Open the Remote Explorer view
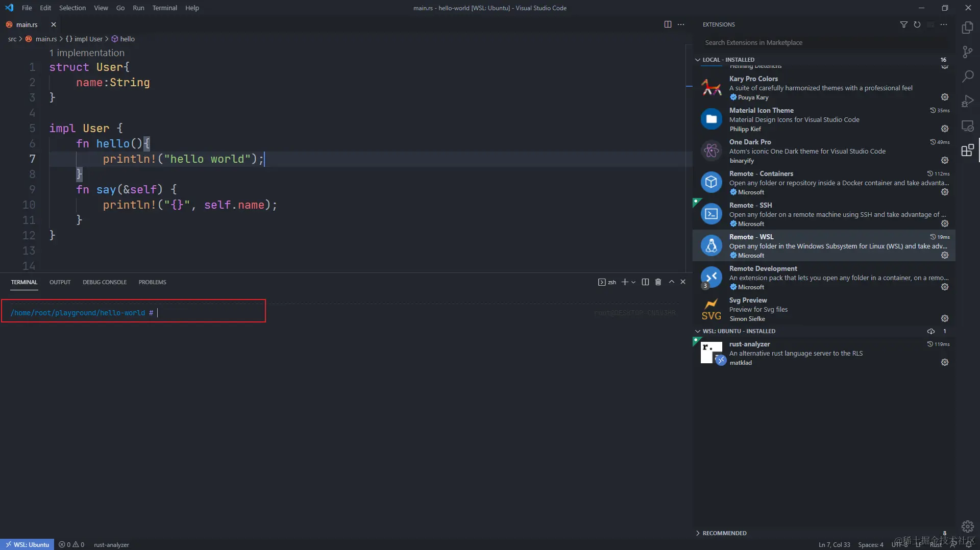The height and width of the screenshot is (550, 980). pos(967,126)
